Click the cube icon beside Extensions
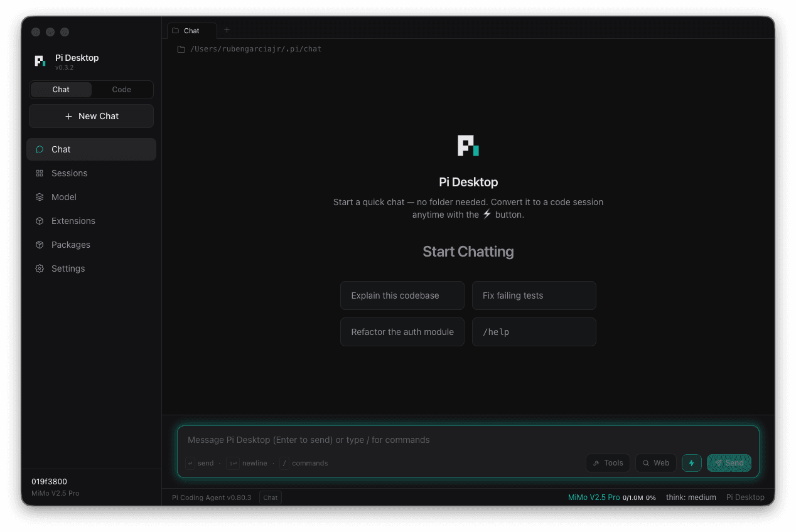Screen dimensions: 796x532 coord(40,221)
